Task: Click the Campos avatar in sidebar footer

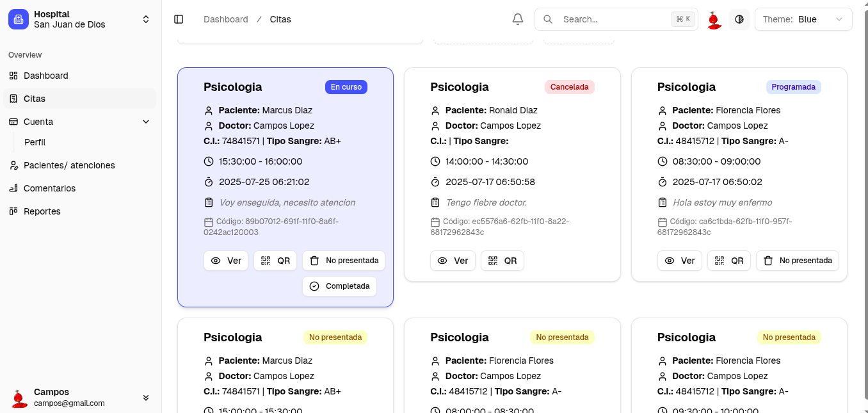Action: [20, 398]
